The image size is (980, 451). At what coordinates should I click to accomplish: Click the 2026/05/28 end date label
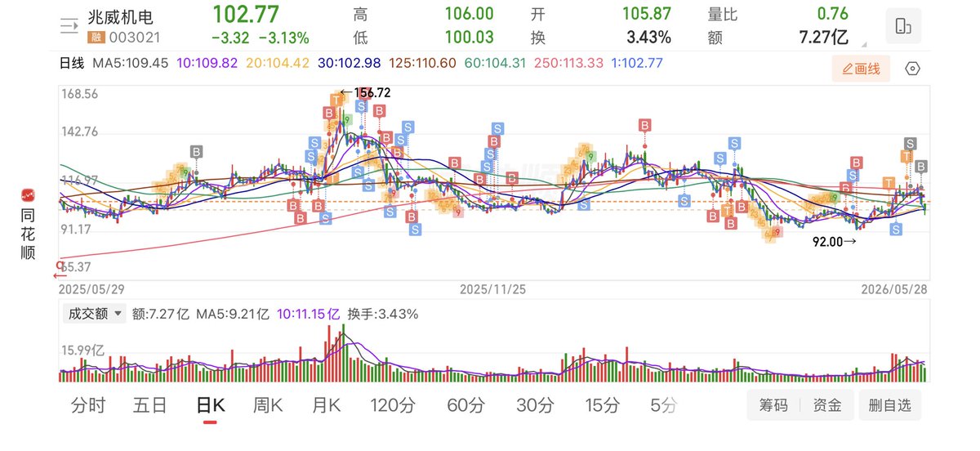click(895, 289)
